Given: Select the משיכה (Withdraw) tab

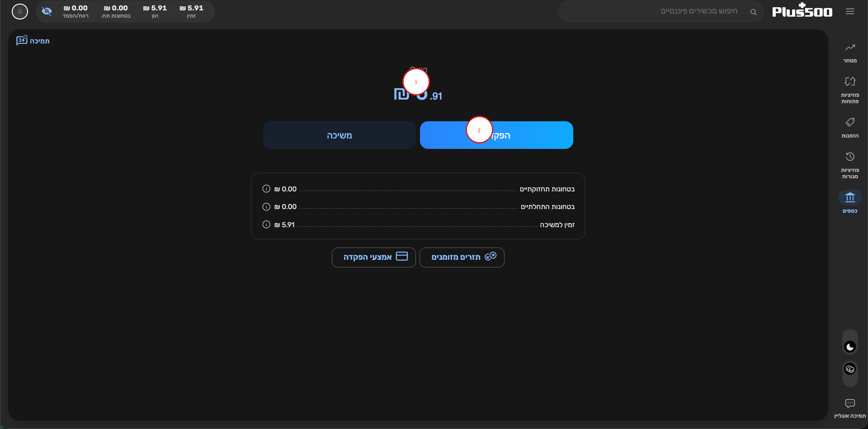Looking at the screenshot, I should pos(340,135).
